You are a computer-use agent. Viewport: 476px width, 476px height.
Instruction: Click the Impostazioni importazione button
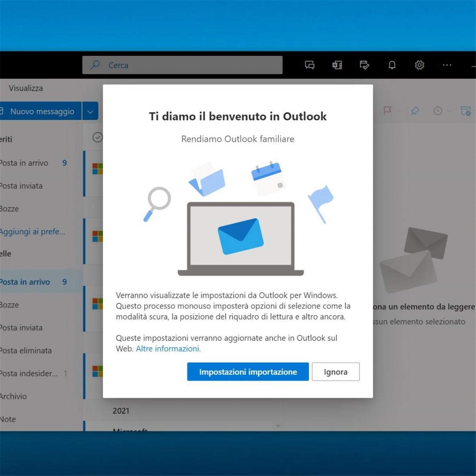[248, 372]
